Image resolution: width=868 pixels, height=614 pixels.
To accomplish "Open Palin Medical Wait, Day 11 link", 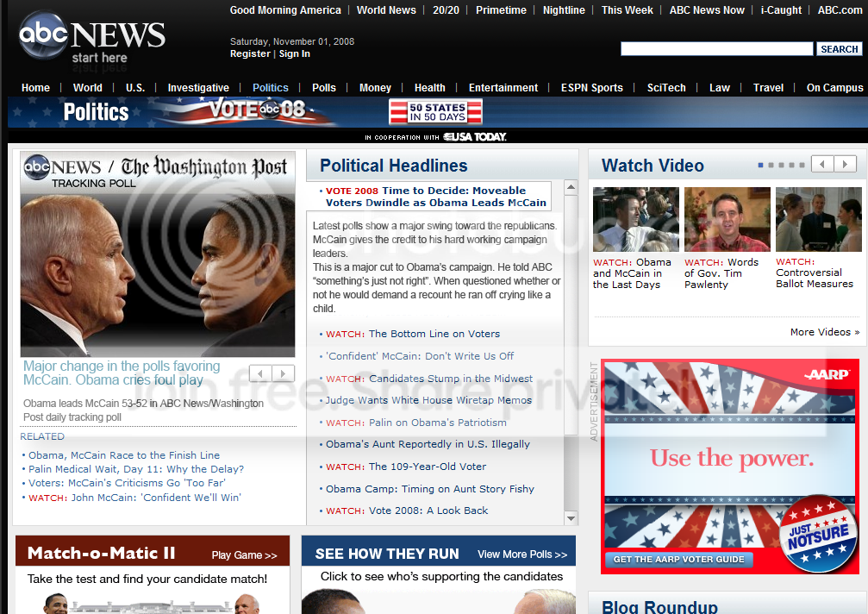I will pos(136,469).
